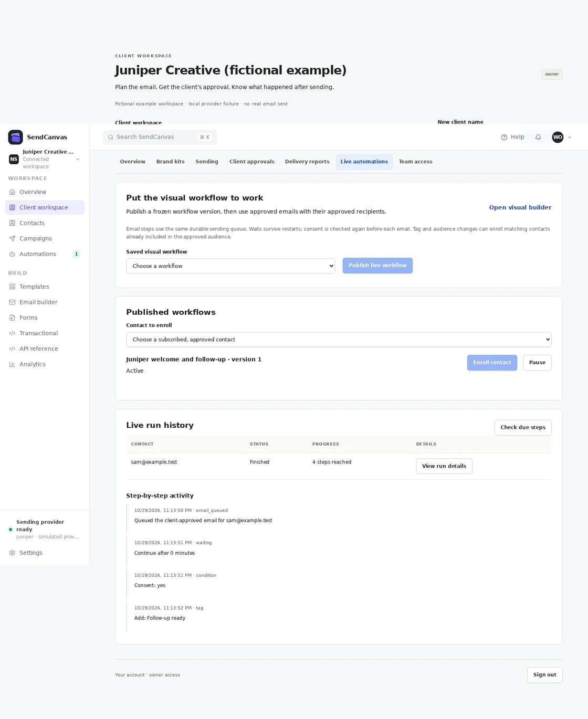Open Contacts from the sidebar
Image resolution: width=588 pixels, height=719 pixels.
pyautogui.click(x=45, y=223)
